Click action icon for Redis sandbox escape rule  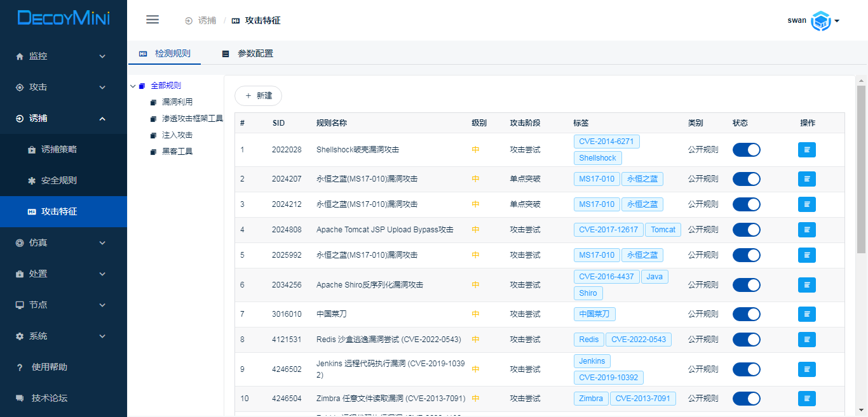pos(806,340)
